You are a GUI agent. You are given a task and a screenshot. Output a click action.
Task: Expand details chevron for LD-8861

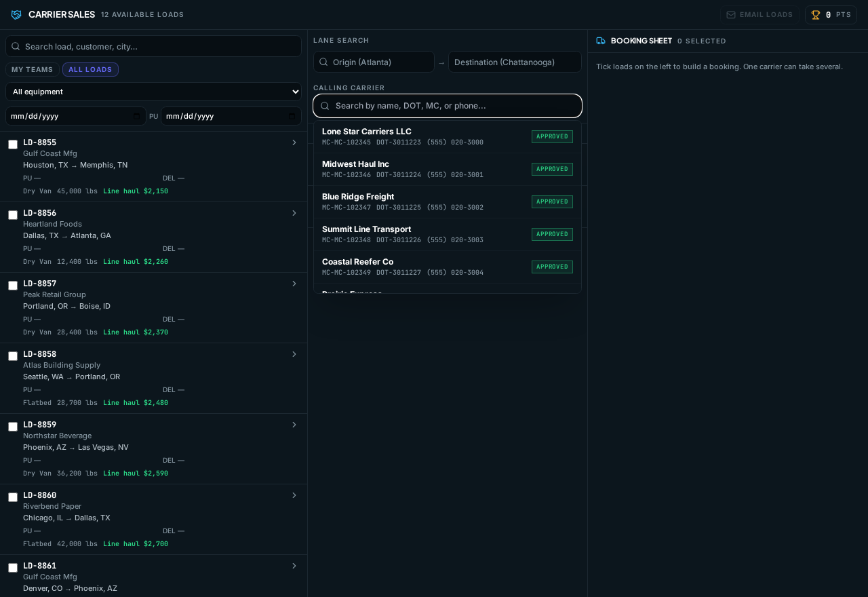[294, 566]
